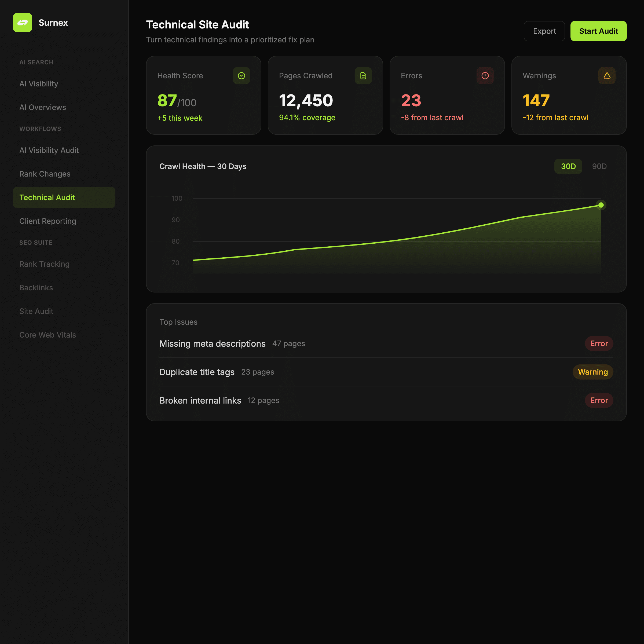Viewport: 644px width, 644px height.
Task: Open AI Visibility in sidebar
Action: 39,84
